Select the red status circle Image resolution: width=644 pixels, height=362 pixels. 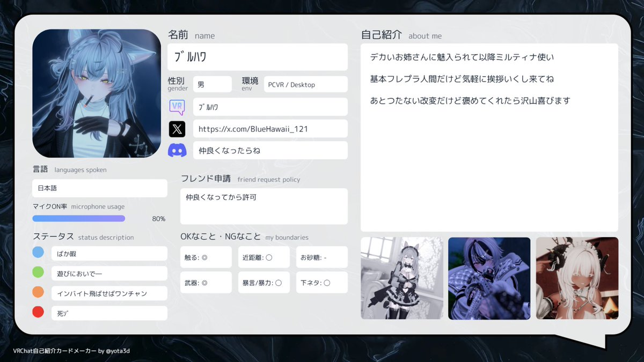(38, 312)
